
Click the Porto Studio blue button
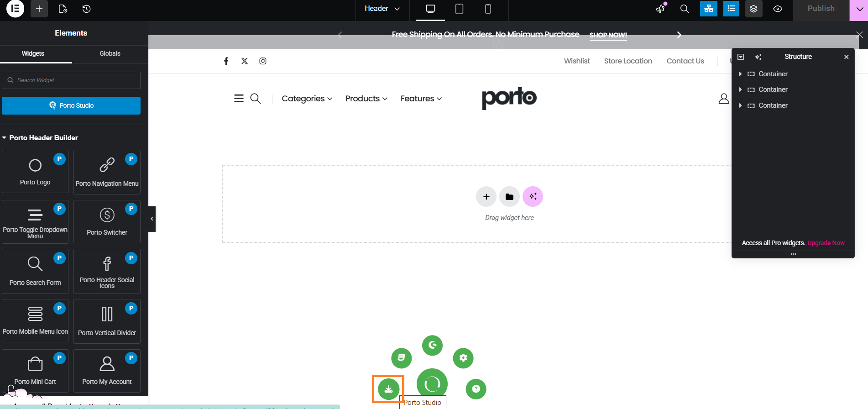(x=71, y=105)
